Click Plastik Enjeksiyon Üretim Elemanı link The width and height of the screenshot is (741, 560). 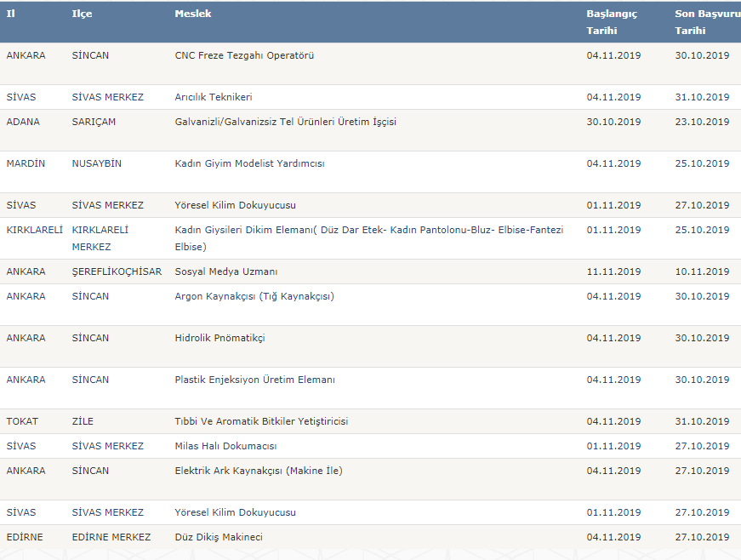point(254,380)
